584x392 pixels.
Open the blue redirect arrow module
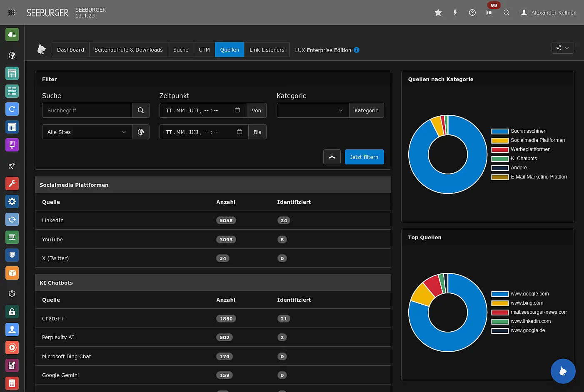(x=12, y=109)
